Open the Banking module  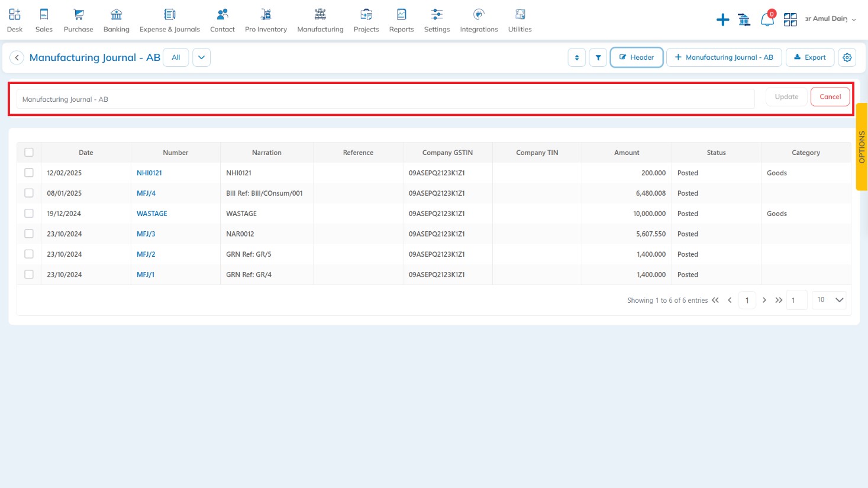[116, 20]
